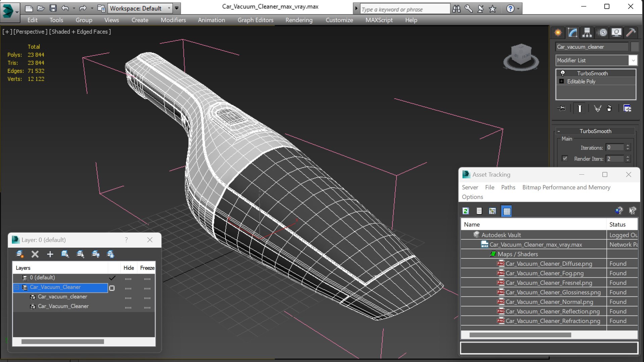Image resolution: width=644 pixels, height=362 pixels.
Task: Click the Iterations spinner arrows
Action: tap(628, 147)
